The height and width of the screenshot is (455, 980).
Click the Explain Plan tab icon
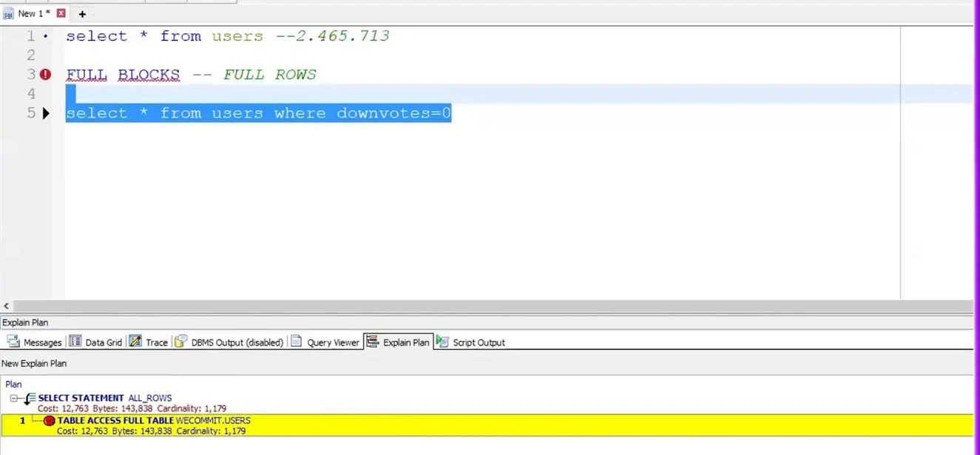373,341
